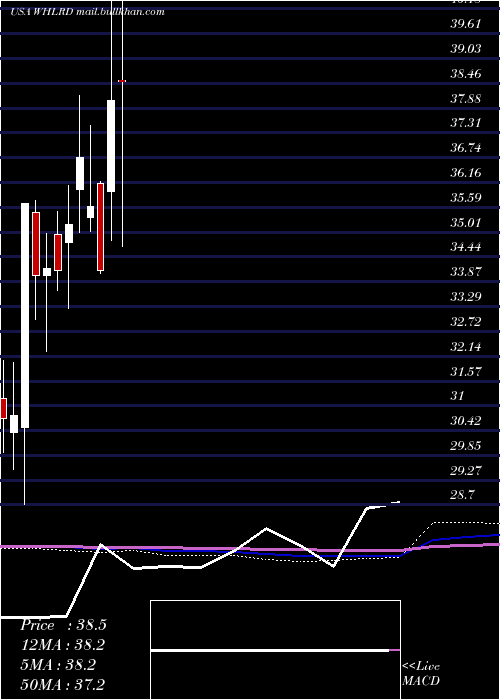Click the 29.85 price axis label

point(466,445)
